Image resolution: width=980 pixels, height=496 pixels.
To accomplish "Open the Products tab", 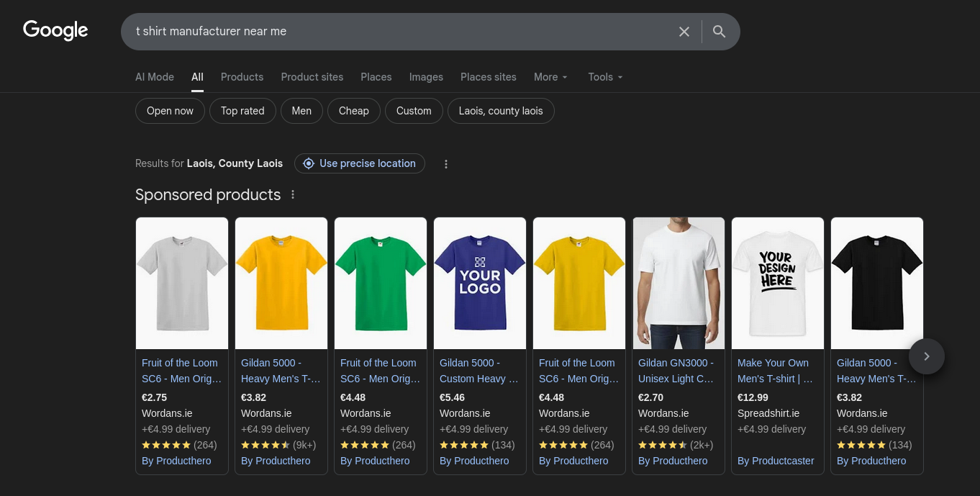I will click(242, 77).
